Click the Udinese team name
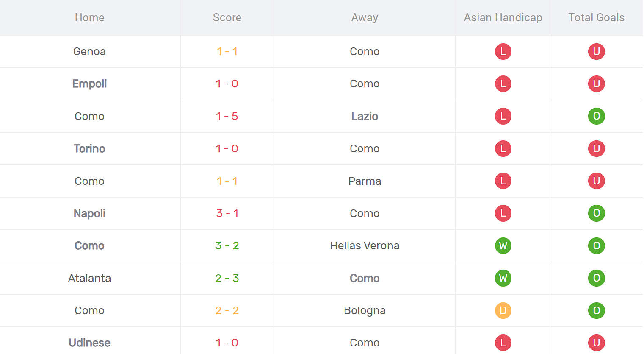The image size is (644, 354). coord(89,343)
